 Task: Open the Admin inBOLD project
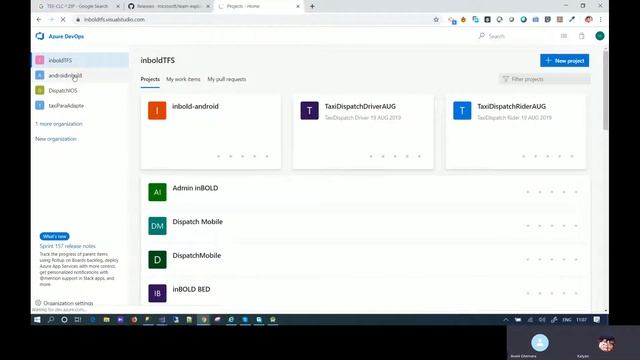point(365,192)
